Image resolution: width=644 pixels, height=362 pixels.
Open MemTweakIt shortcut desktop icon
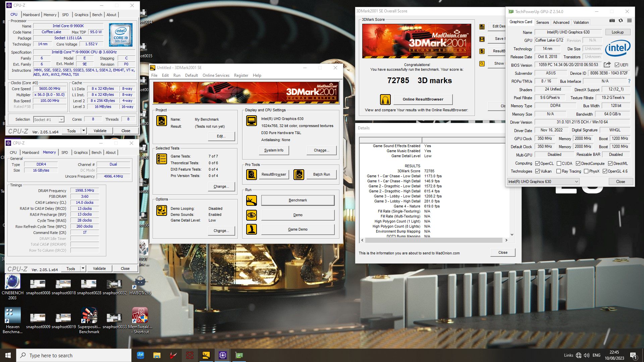pos(140,321)
